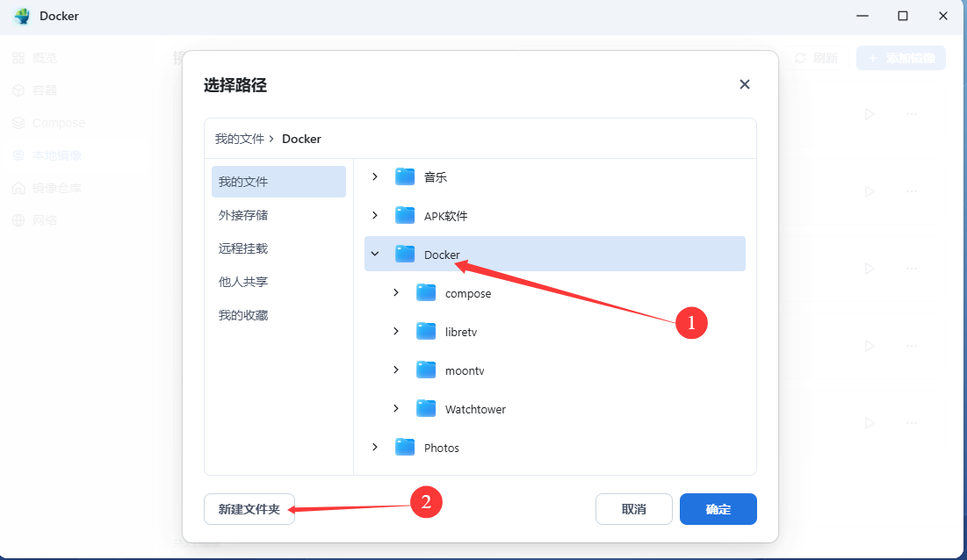
Task: Minimize the Docker window
Action: [x=862, y=16]
